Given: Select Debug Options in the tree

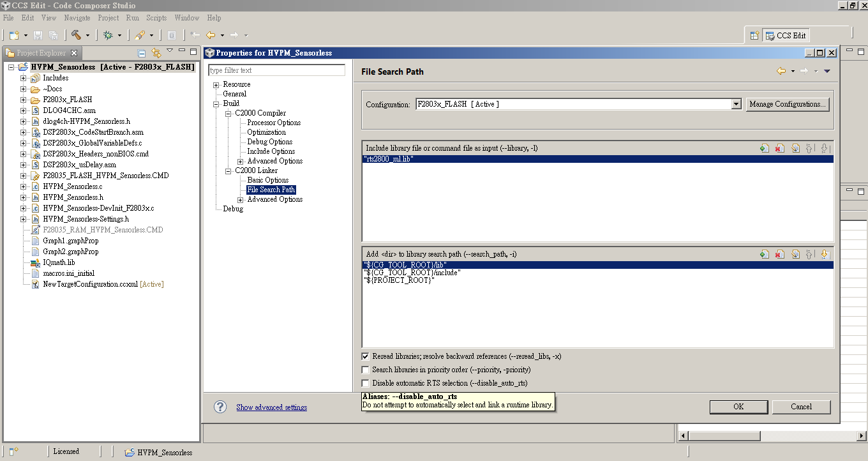Looking at the screenshot, I should 270,142.
